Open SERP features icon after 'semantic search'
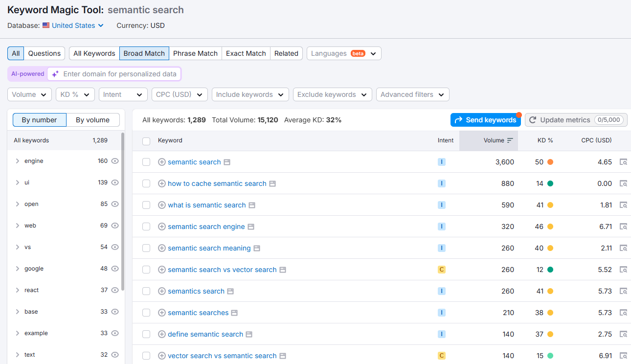This screenshot has width=631, height=364. (227, 162)
